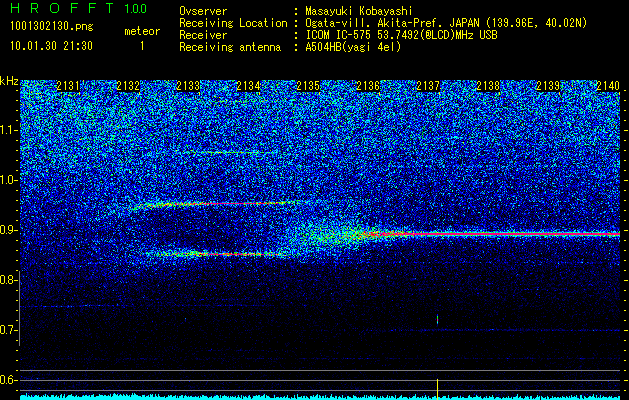The height and width of the screenshot is (400, 629).
Task: Click the lower echo trace near 0.85 kHz
Action: coord(215,254)
